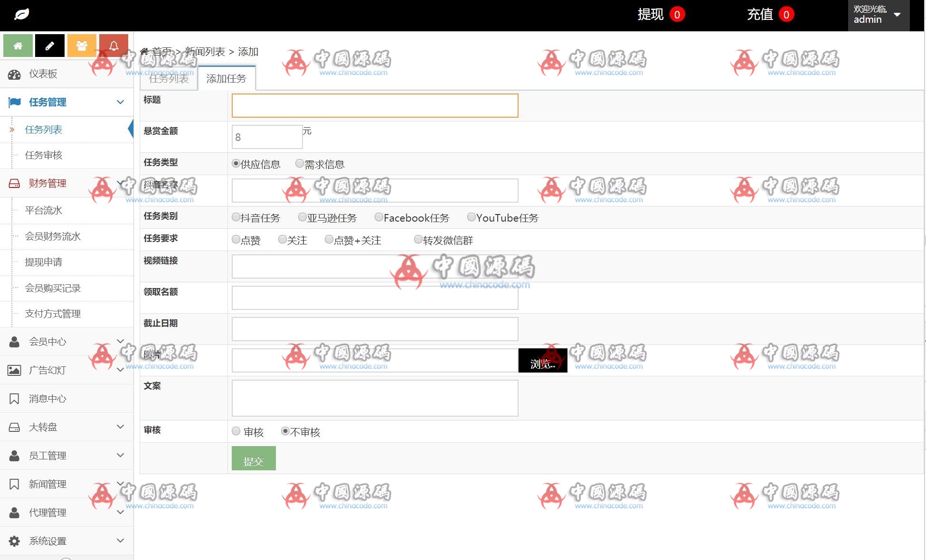Click the person icon beside 员工管理
This screenshot has width=926, height=560.
tap(14, 456)
